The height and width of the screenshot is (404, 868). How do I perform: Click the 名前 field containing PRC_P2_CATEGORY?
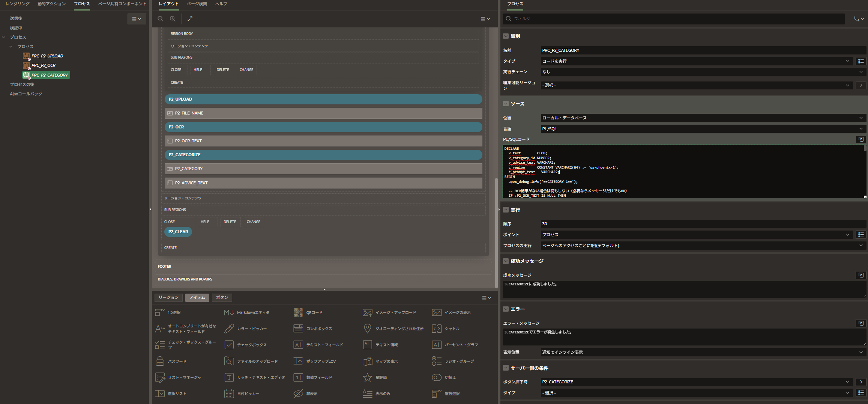point(703,50)
